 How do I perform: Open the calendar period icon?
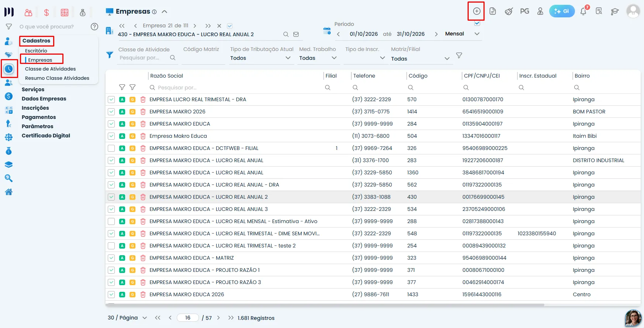327,31
